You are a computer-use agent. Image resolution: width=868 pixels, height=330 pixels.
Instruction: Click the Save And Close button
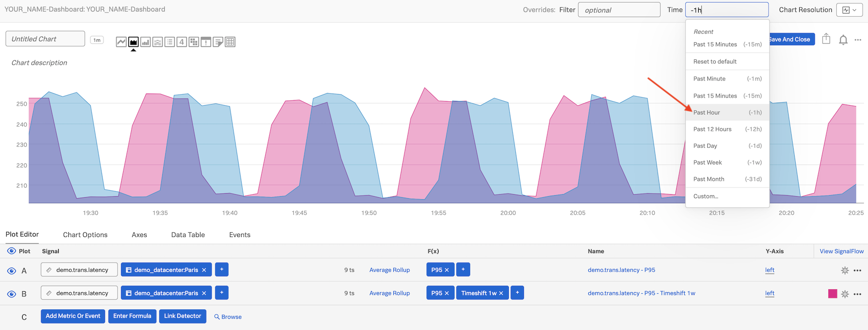tap(791, 39)
